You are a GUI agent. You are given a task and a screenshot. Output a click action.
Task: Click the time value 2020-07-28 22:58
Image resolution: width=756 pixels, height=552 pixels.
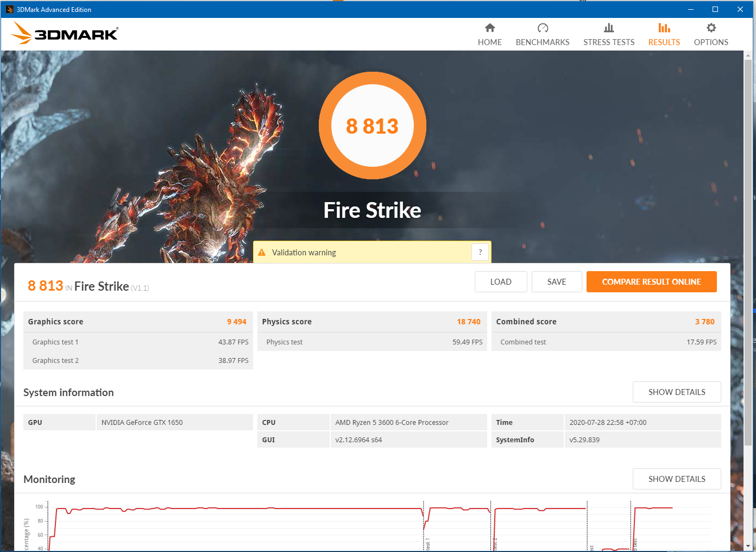click(x=608, y=423)
